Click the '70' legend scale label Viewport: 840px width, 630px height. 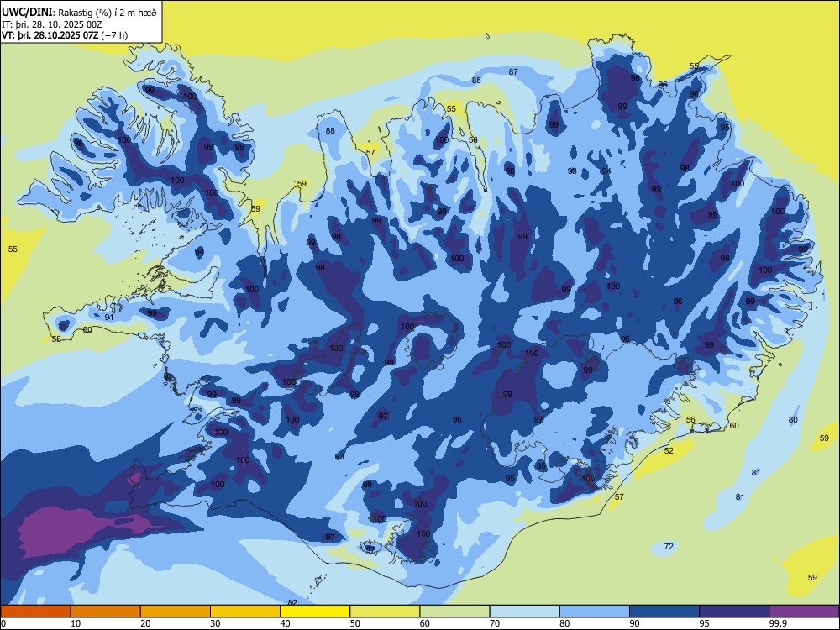495,623
